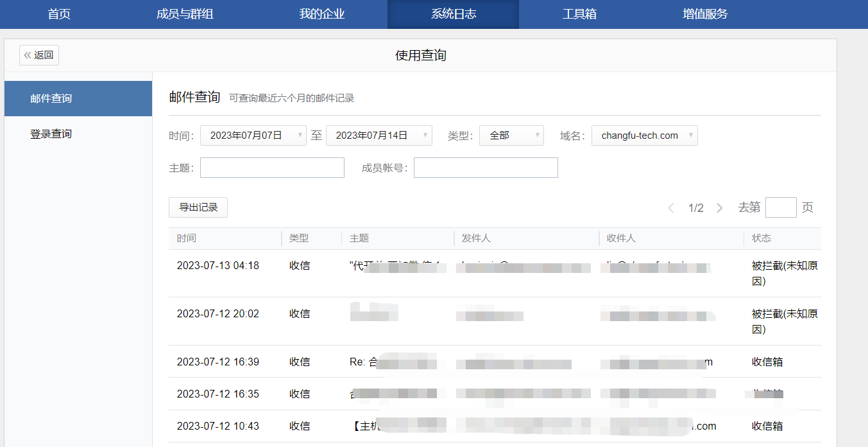Select 登录查询 in the sidebar
The height and width of the screenshot is (447, 868).
tap(78, 134)
